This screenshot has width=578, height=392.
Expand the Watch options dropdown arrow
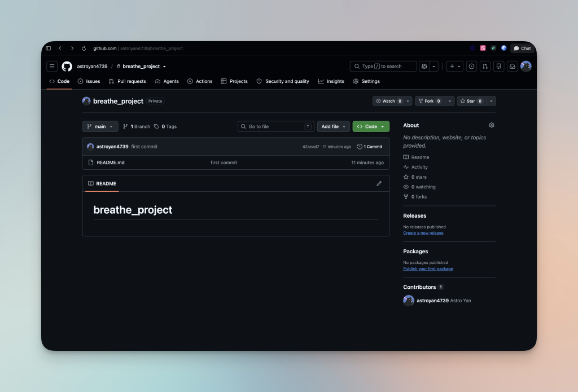[x=408, y=101]
